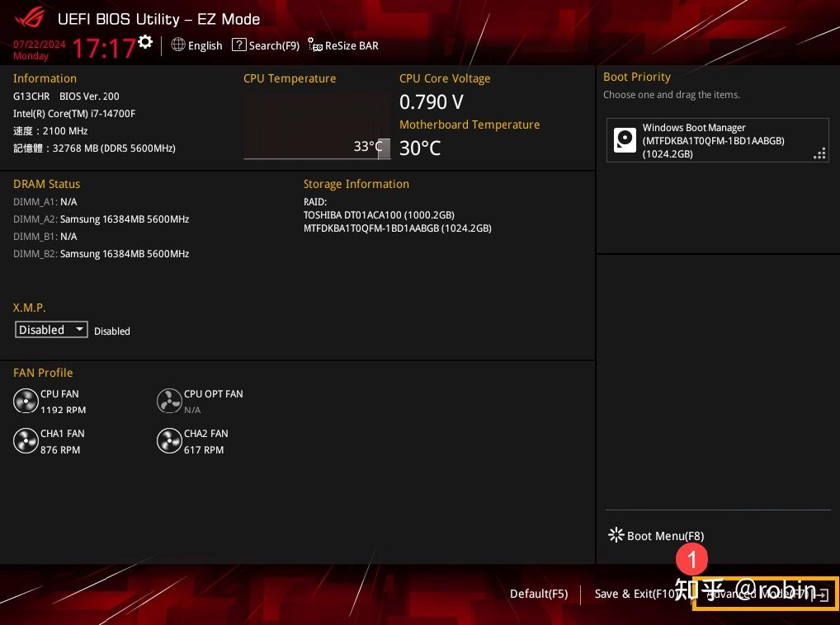Click the CPU OPT FAN fan icon
The height and width of the screenshot is (625, 840).
click(169, 401)
